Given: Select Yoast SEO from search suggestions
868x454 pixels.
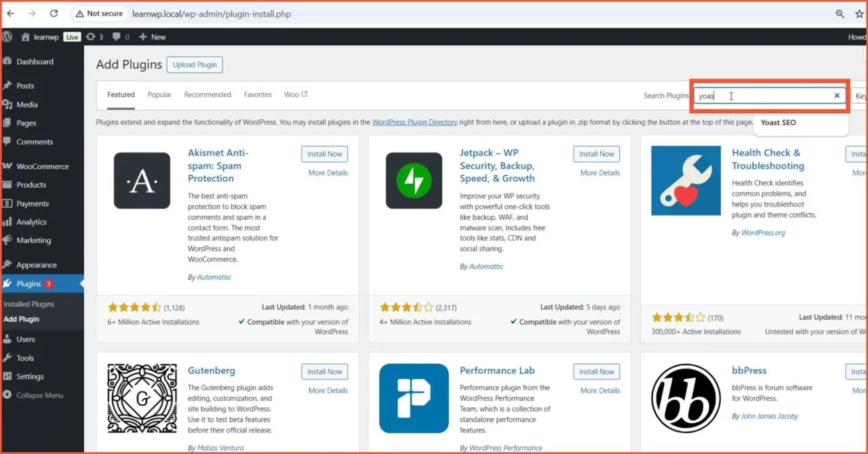Looking at the screenshot, I should (x=778, y=123).
